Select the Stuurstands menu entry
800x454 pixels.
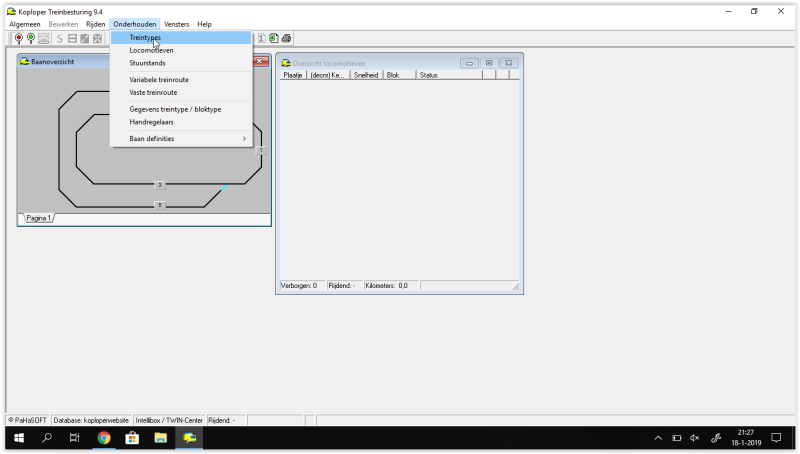pyautogui.click(x=147, y=63)
